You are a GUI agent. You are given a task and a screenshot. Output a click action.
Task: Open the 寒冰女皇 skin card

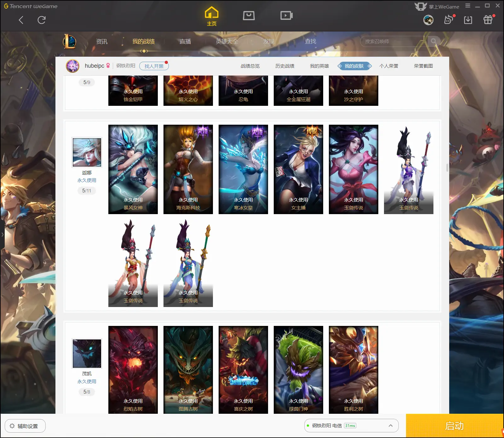click(243, 169)
